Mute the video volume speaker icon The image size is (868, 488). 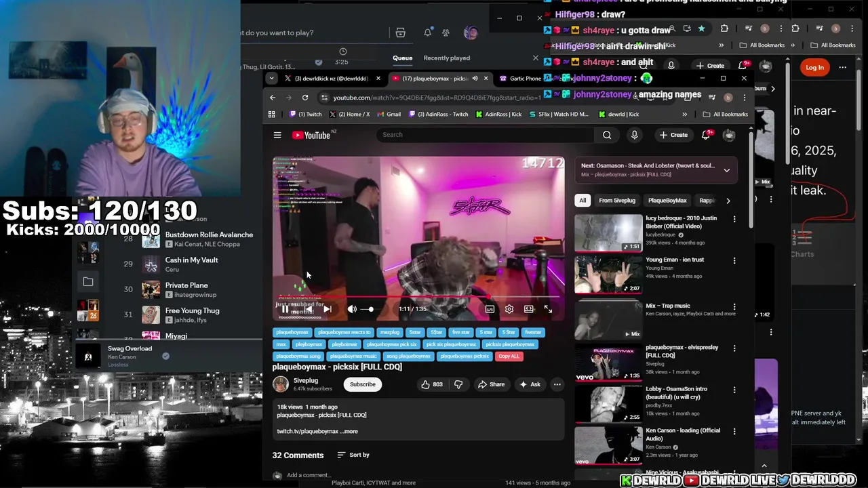(x=352, y=309)
